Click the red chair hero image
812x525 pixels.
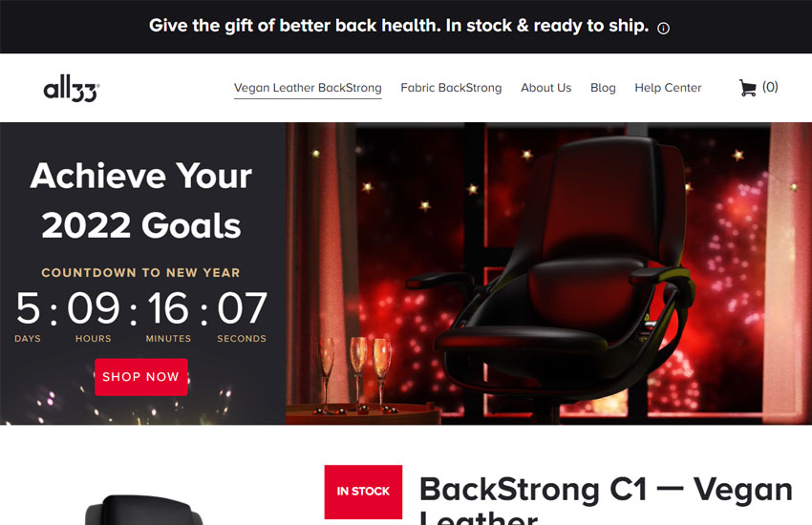tap(548, 274)
